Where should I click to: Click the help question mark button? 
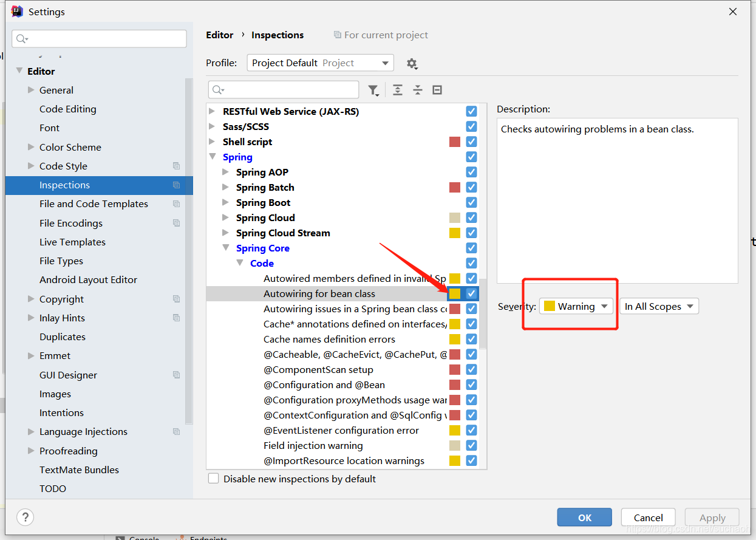point(25,517)
